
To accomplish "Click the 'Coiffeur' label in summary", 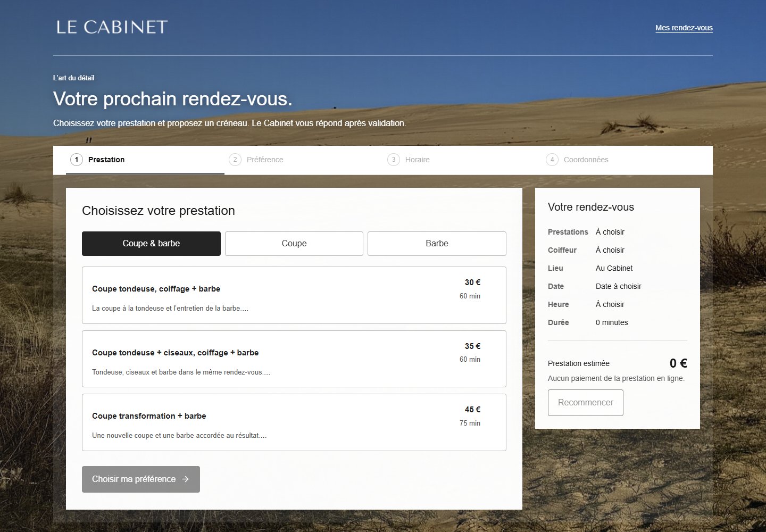I will [x=562, y=251].
